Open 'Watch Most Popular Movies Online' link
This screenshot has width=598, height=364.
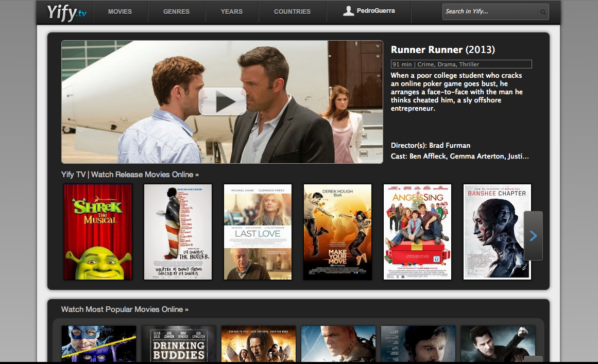tap(125, 309)
